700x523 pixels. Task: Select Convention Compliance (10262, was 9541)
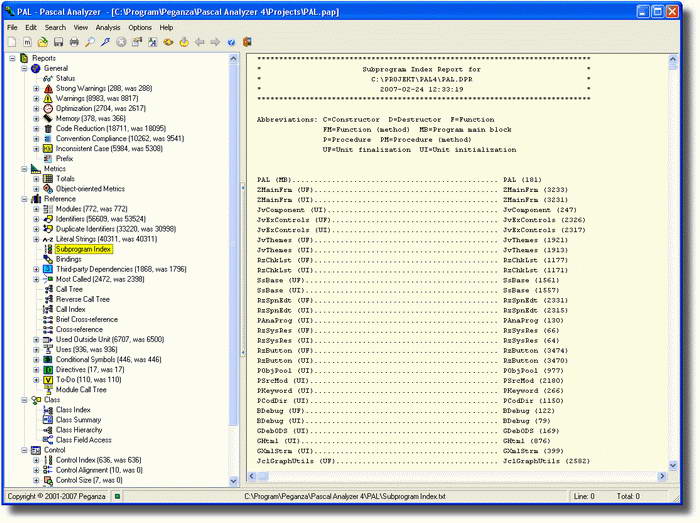point(120,139)
